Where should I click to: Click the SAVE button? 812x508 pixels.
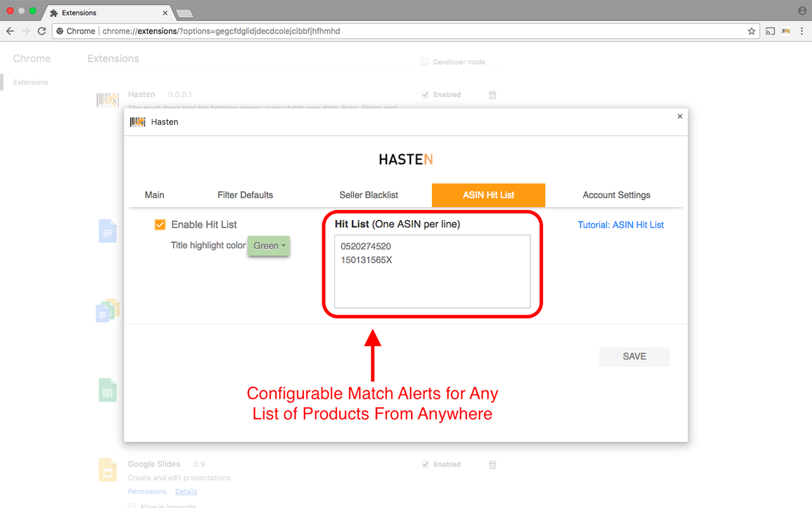[634, 356]
